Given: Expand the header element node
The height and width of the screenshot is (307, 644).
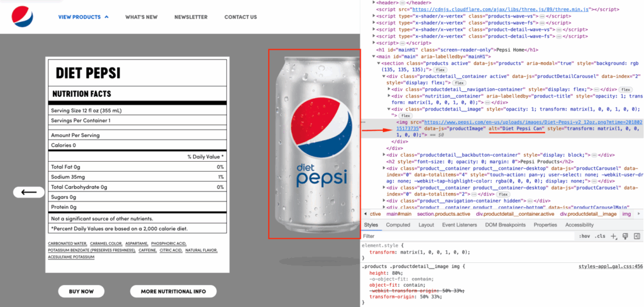Looking at the screenshot, I should 374,3.
